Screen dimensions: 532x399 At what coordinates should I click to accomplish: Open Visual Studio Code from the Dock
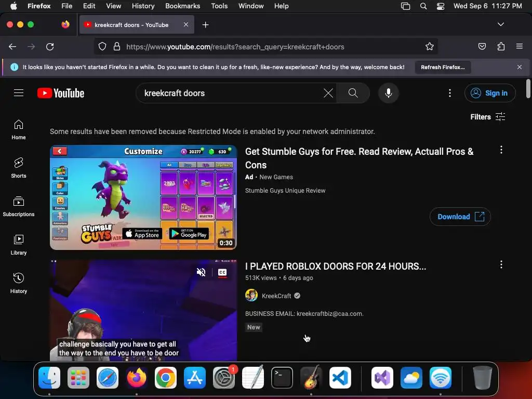click(340, 378)
